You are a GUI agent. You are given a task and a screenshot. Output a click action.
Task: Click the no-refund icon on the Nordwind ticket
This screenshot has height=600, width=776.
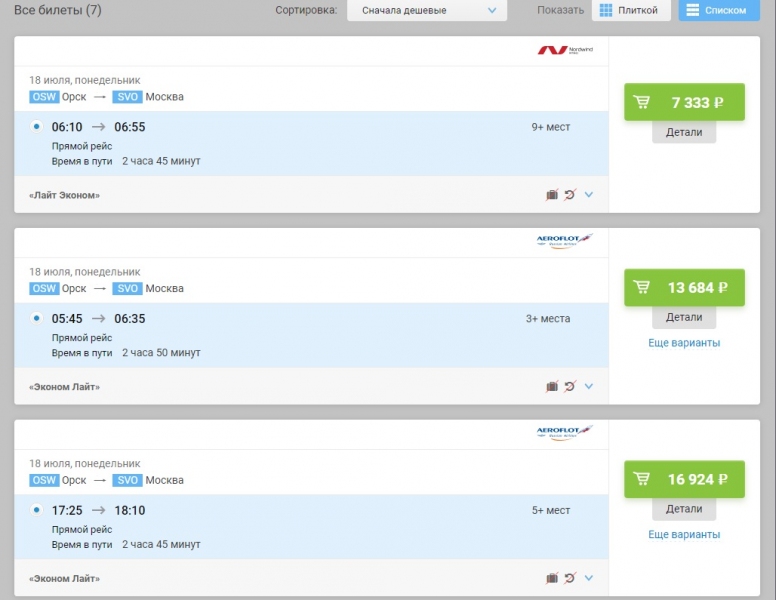570,195
